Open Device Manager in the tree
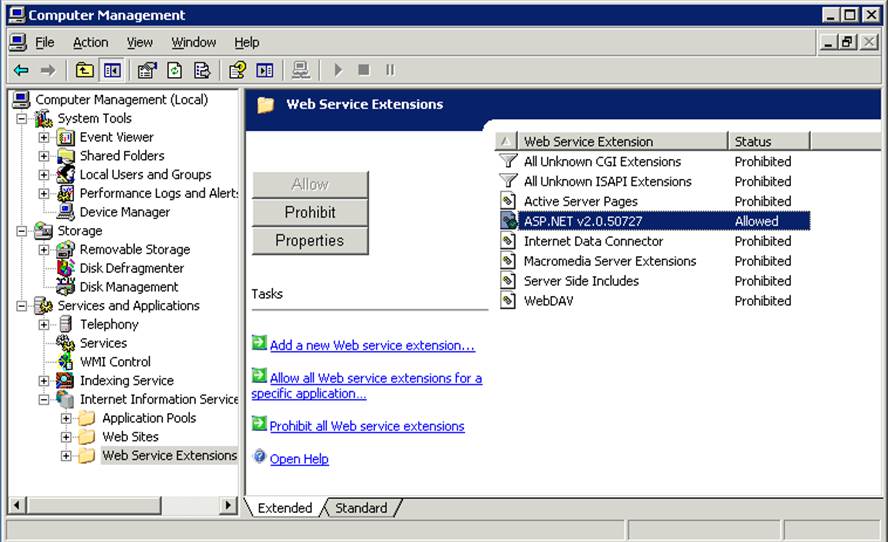888x542 pixels. click(124, 212)
